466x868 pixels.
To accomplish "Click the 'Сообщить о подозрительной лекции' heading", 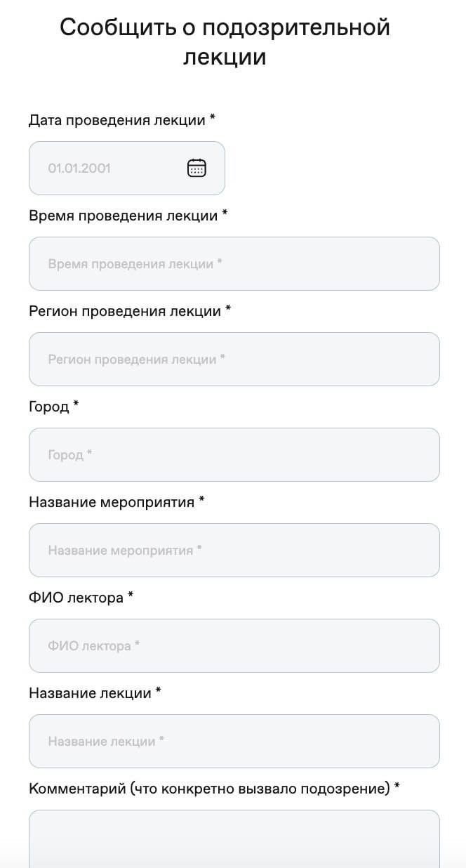I will 225,41.
